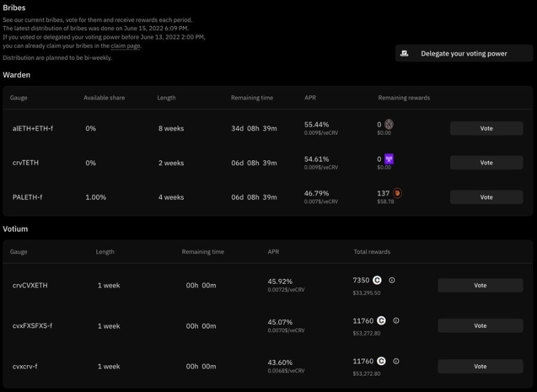This screenshot has width=537, height=392.
Task: Click the orange PALETH-f reward token icon
Action: coord(397,193)
